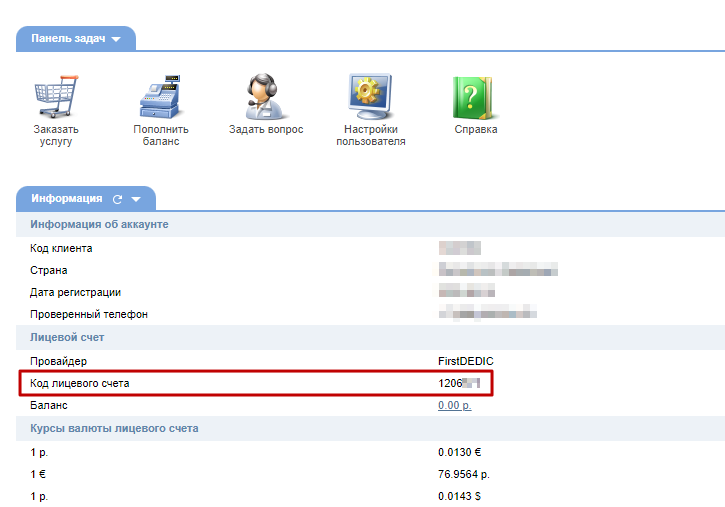Click the shopping cart icon to order service
This screenshot has height=507, width=725.
click(55, 97)
